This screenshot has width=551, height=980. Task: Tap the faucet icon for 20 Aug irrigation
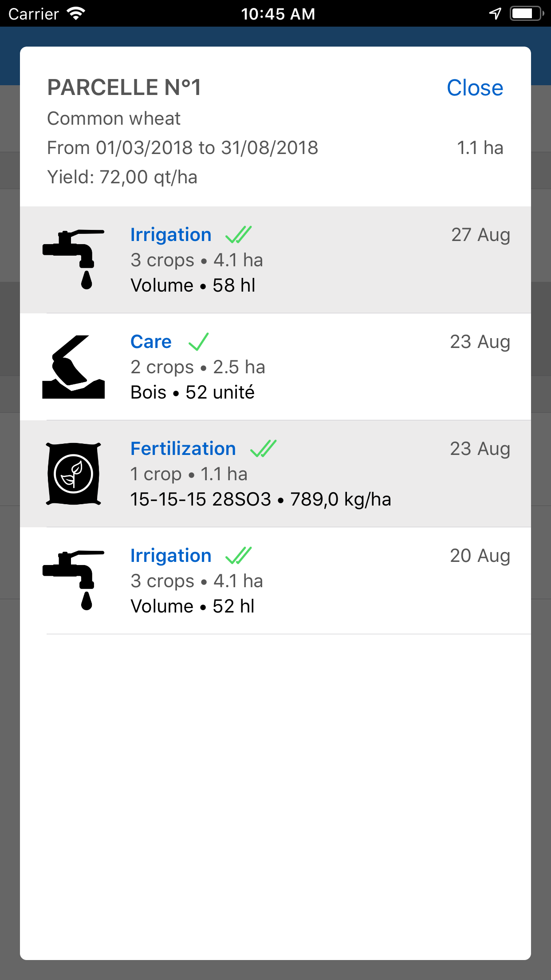click(74, 580)
